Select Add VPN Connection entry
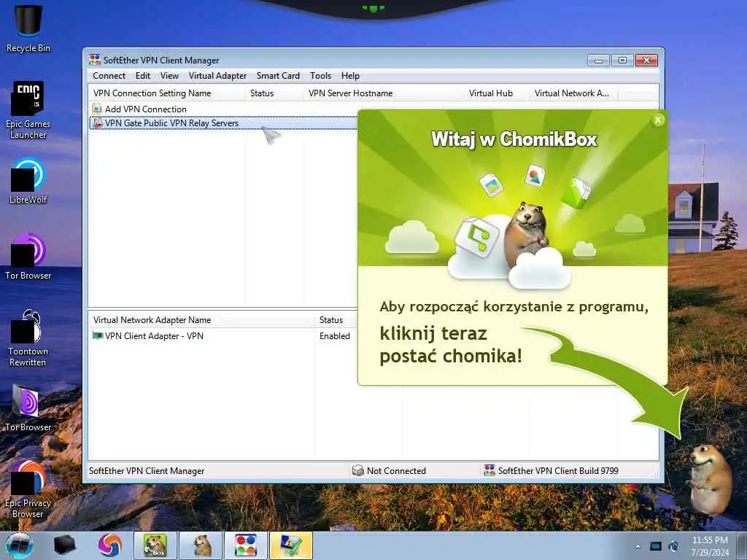 click(145, 109)
